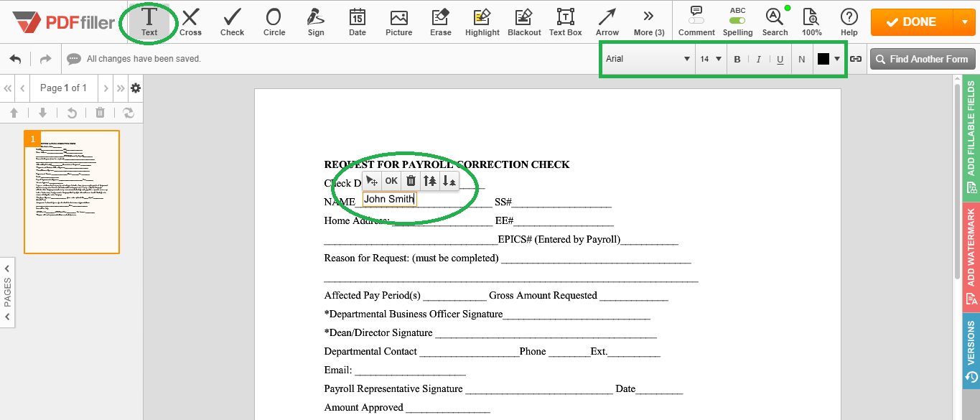Select the Arrow tool
The width and height of the screenshot is (980, 420).
(607, 22)
